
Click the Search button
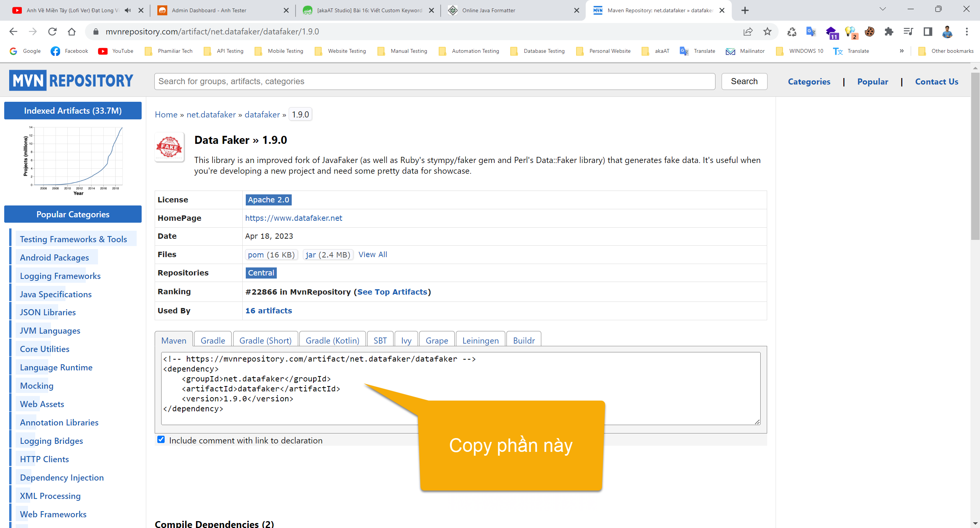tap(744, 81)
